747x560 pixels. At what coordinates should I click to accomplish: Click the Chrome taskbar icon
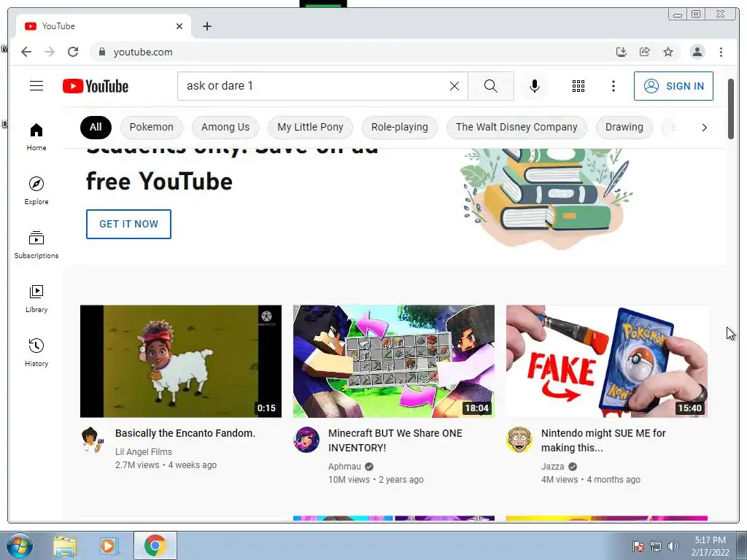(x=155, y=545)
